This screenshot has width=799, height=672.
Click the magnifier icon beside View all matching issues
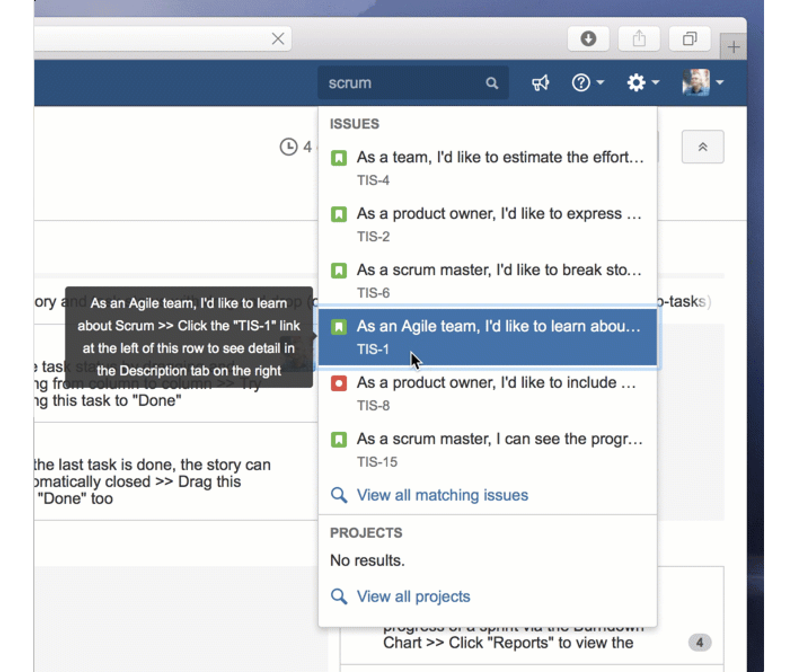pyautogui.click(x=339, y=495)
